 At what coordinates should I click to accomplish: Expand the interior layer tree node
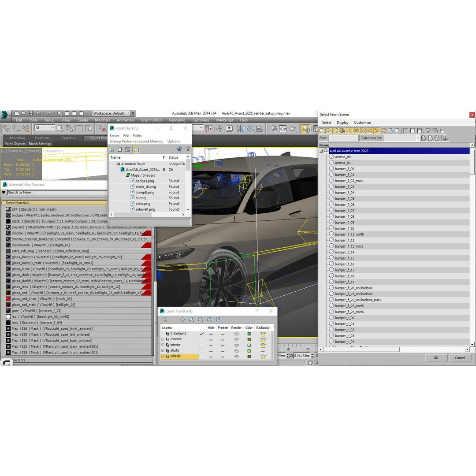click(163, 345)
